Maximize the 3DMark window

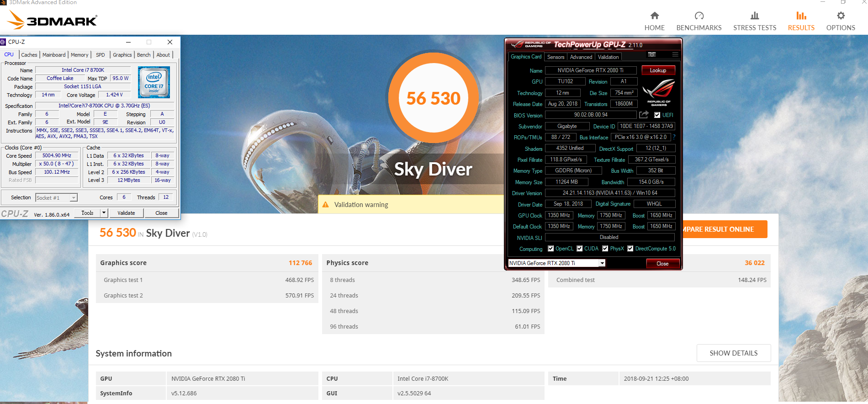(843, 2)
